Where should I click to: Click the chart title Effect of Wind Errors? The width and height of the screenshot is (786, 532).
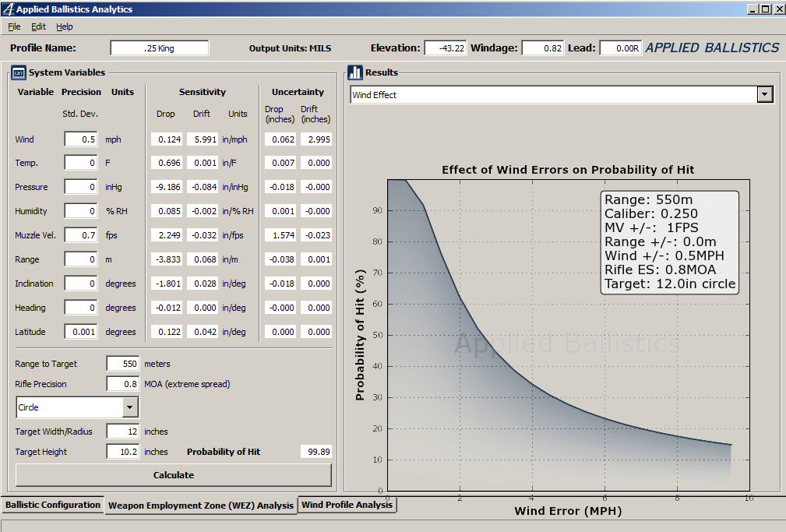(568, 170)
